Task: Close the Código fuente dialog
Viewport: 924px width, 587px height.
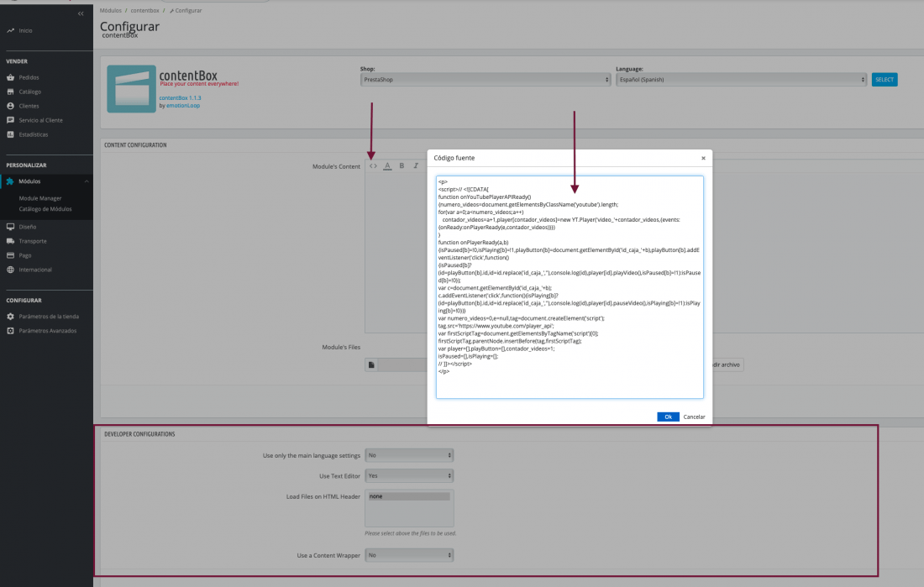Action: pyautogui.click(x=703, y=158)
